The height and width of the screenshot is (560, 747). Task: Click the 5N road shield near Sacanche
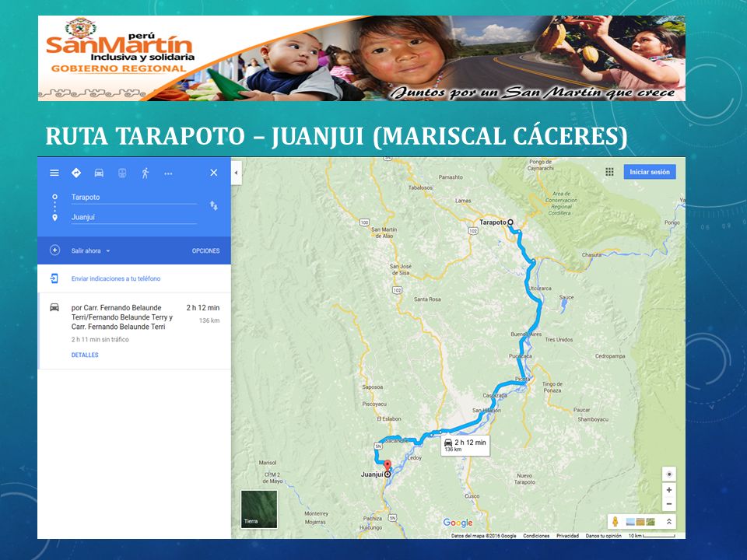[x=378, y=446]
